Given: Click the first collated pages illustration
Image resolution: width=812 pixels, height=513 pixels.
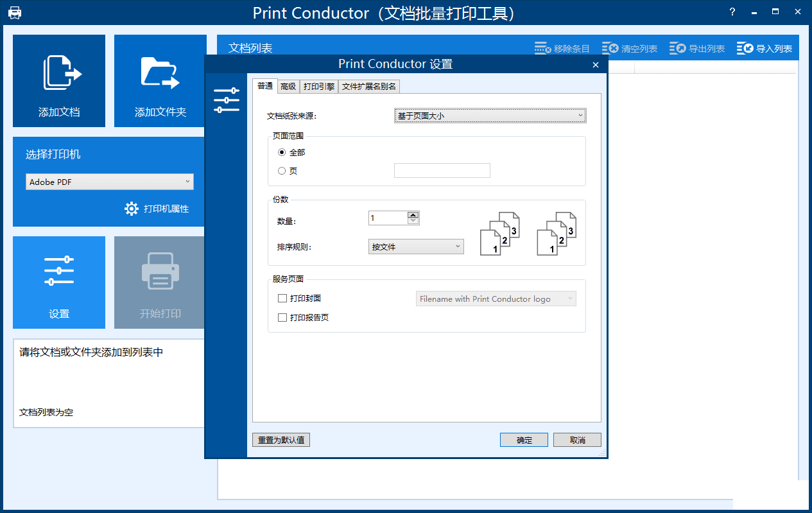Looking at the screenshot, I should [x=500, y=234].
